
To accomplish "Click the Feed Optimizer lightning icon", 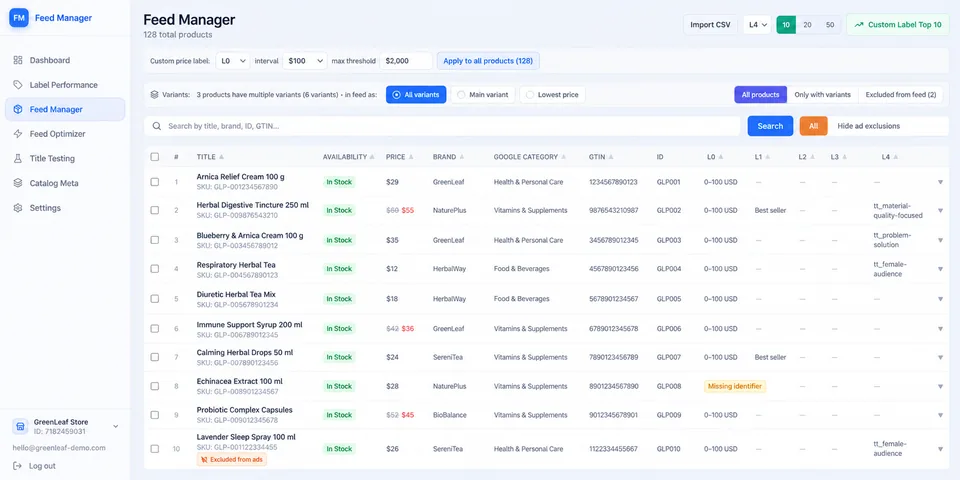I will (18, 133).
